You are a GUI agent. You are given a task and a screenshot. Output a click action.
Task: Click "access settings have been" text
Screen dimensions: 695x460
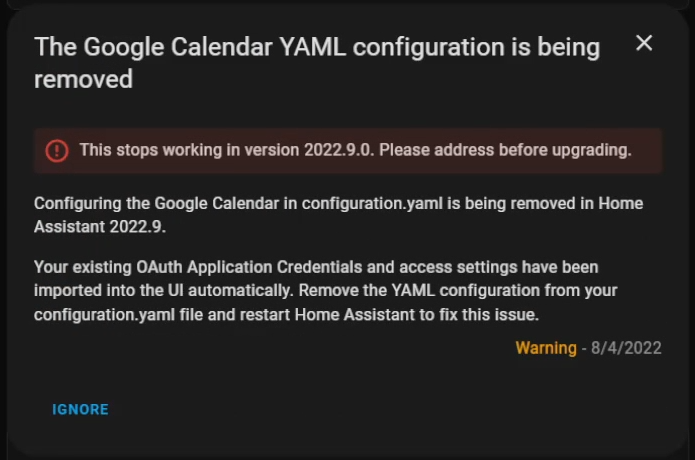coord(499,267)
